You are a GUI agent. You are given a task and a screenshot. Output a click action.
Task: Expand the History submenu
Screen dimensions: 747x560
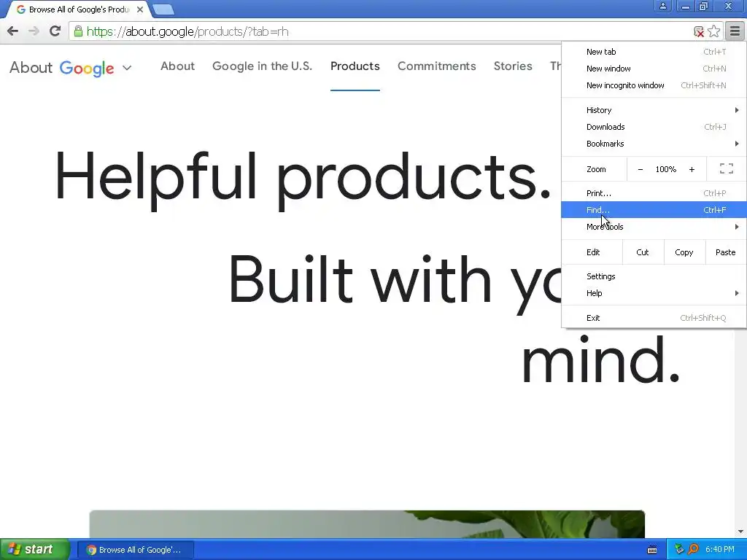654,110
